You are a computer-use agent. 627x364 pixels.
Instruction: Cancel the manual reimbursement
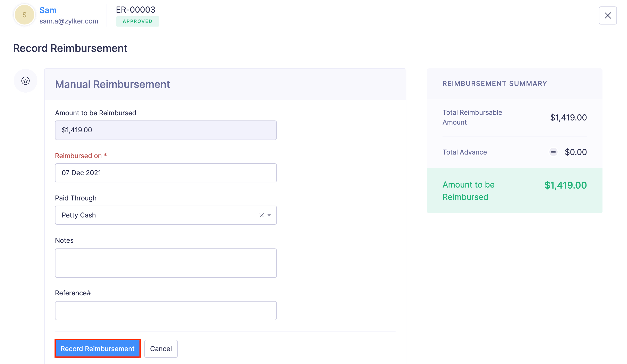(161, 349)
